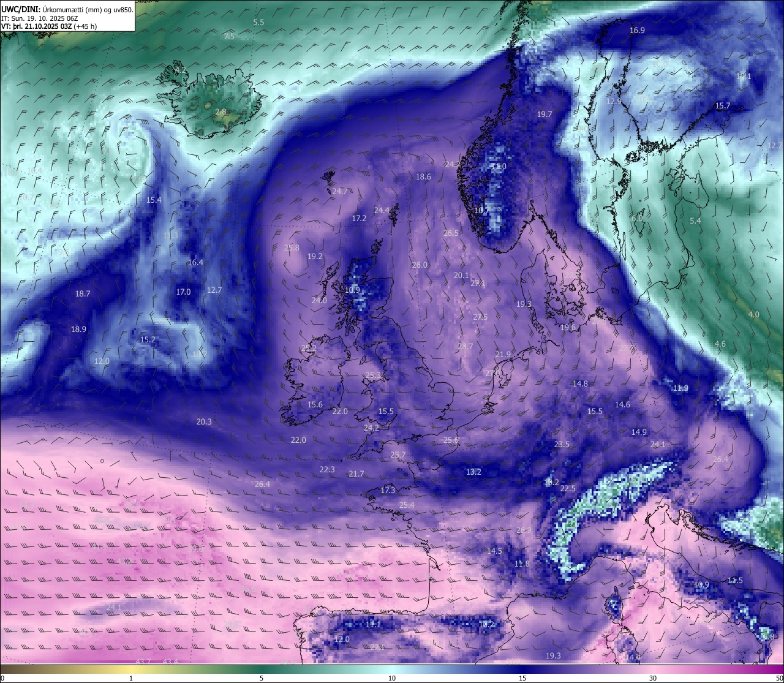
Task: Click the 15.2 value in the Atlantic
Action: [x=148, y=339]
